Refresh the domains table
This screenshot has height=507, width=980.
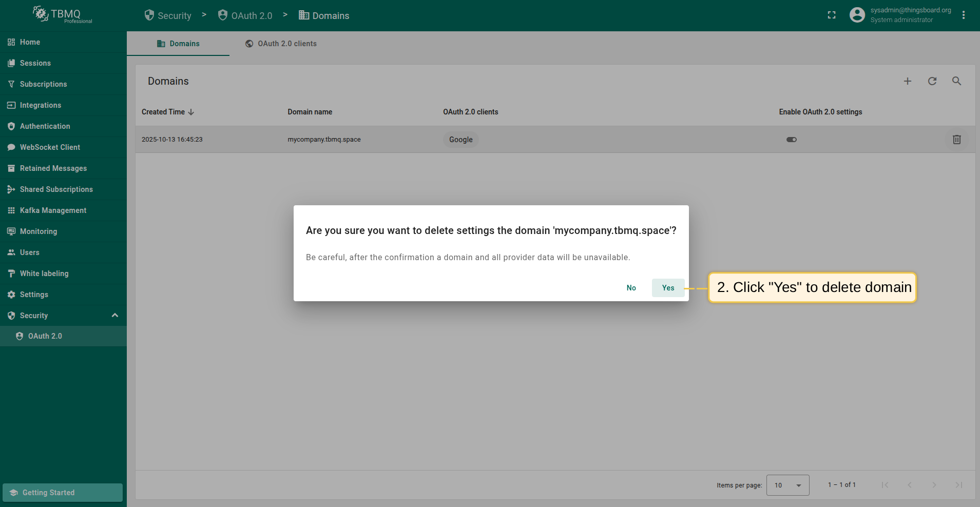pyautogui.click(x=932, y=81)
